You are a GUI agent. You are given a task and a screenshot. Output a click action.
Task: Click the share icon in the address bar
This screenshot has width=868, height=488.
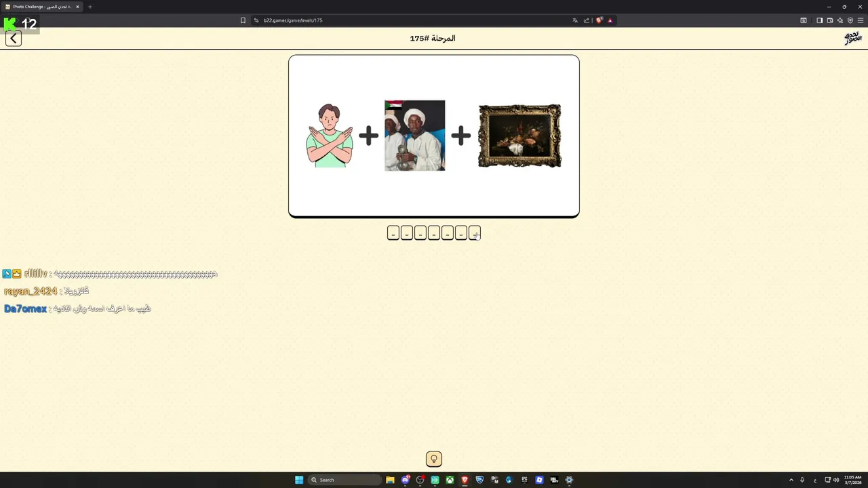[x=587, y=20]
